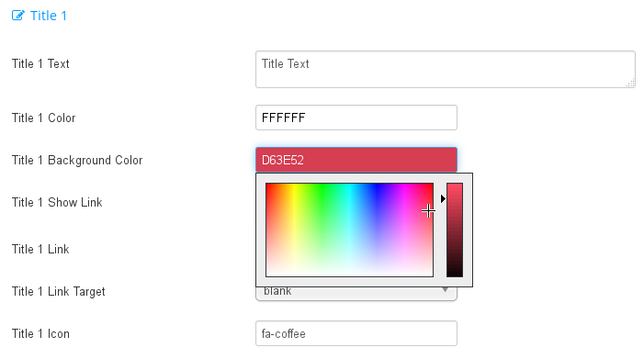Pick a green hue in the color palette
The image size is (644, 359).
(322, 193)
